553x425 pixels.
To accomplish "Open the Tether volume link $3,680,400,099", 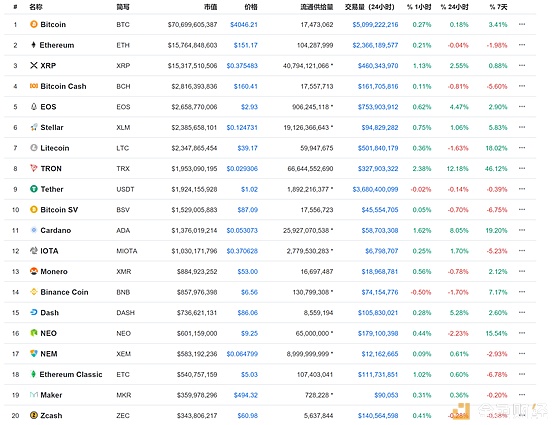I will point(375,189).
